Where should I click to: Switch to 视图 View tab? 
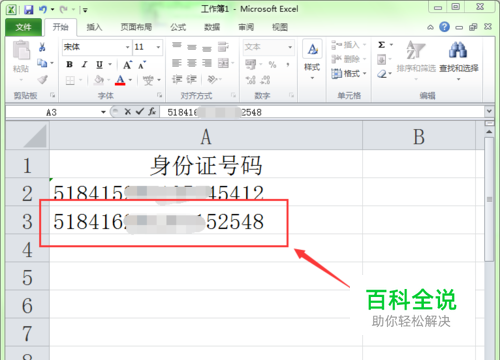coord(280,27)
